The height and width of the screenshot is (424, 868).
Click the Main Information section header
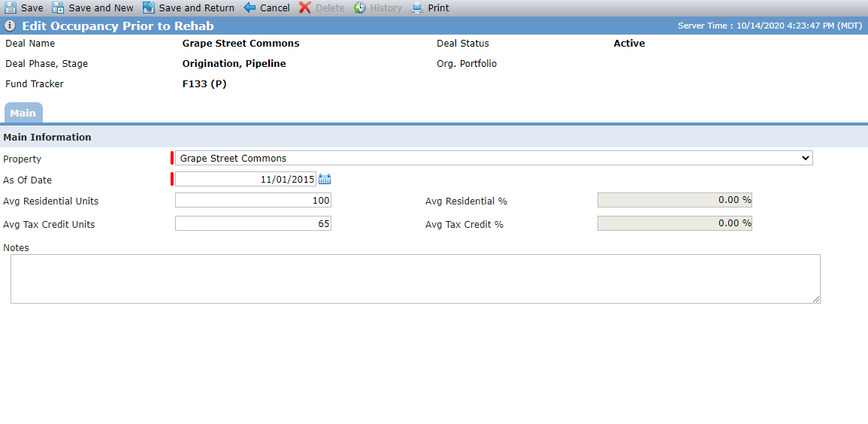point(47,138)
